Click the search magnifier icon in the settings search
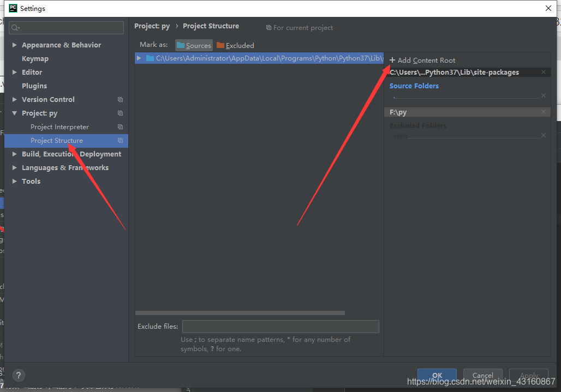The height and width of the screenshot is (392, 561). 15,28
